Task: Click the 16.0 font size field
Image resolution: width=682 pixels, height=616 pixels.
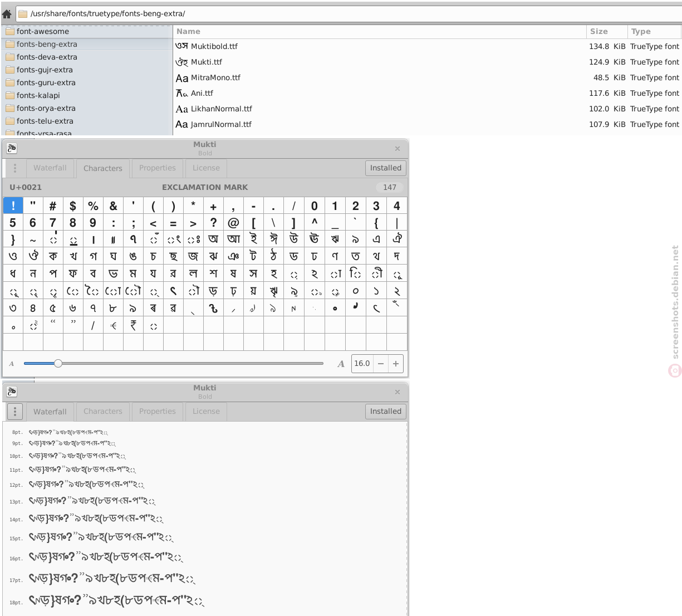Action: pyautogui.click(x=362, y=363)
